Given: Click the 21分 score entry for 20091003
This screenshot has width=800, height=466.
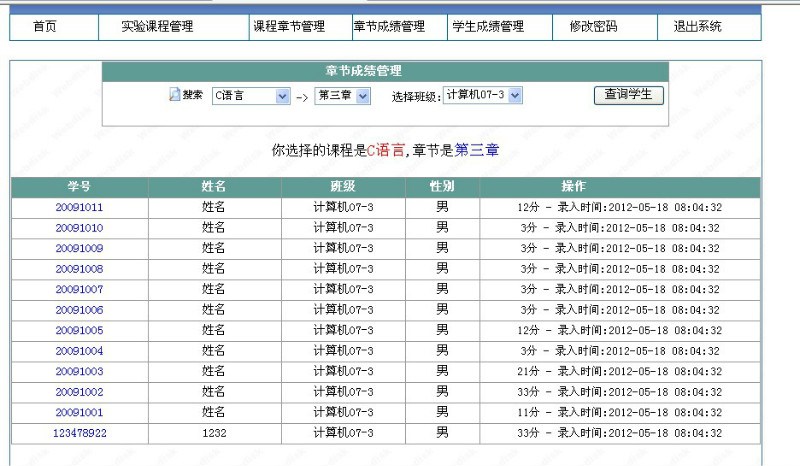Looking at the screenshot, I should pyautogui.click(x=528, y=372).
